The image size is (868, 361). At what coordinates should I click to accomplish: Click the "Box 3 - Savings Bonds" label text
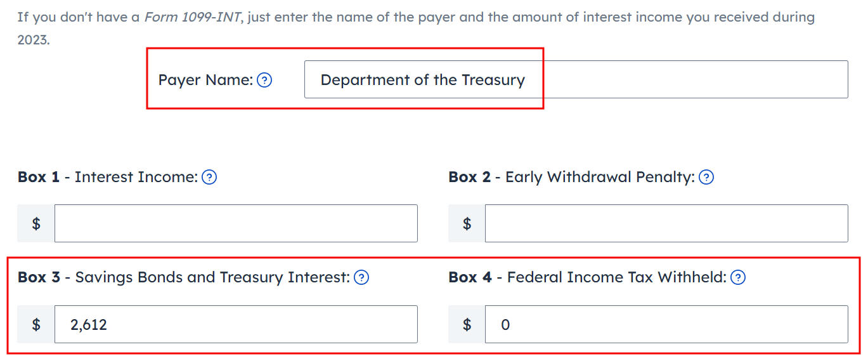pos(184,277)
